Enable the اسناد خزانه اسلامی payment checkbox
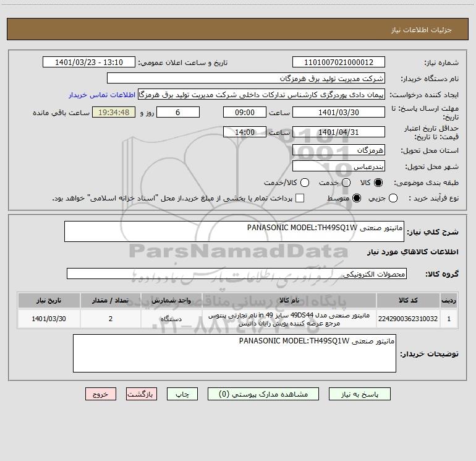The width and height of the screenshot is (476, 461). point(300,198)
